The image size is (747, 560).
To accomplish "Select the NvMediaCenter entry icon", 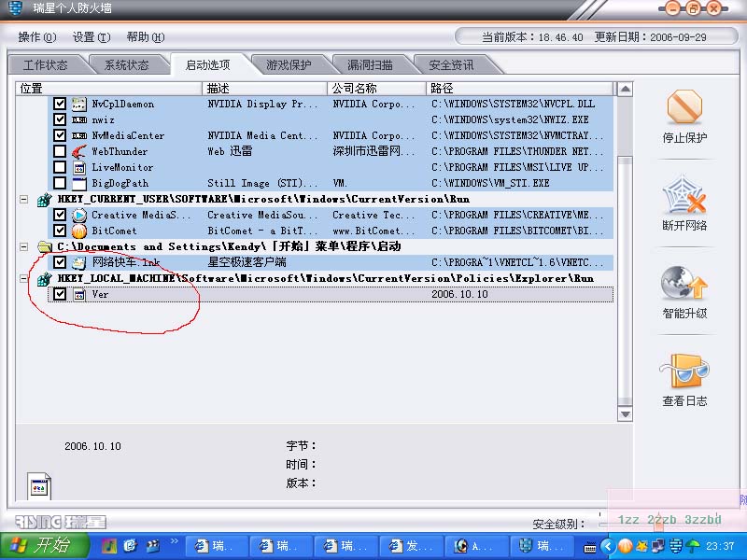I will (x=79, y=135).
